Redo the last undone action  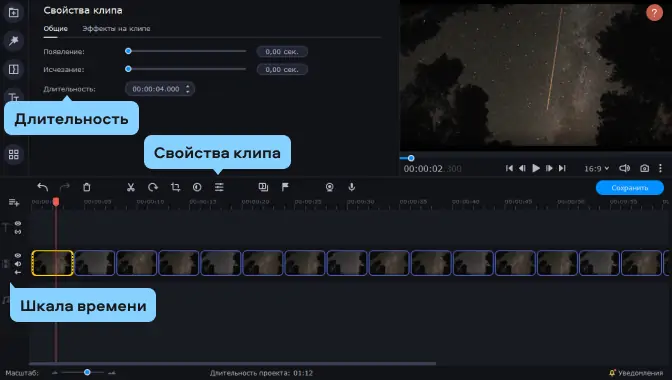[x=65, y=187]
